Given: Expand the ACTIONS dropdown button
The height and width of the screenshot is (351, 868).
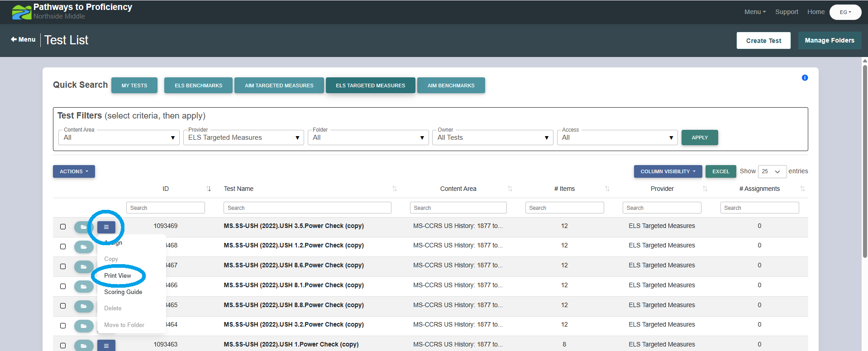Looking at the screenshot, I should coord(74,171).
